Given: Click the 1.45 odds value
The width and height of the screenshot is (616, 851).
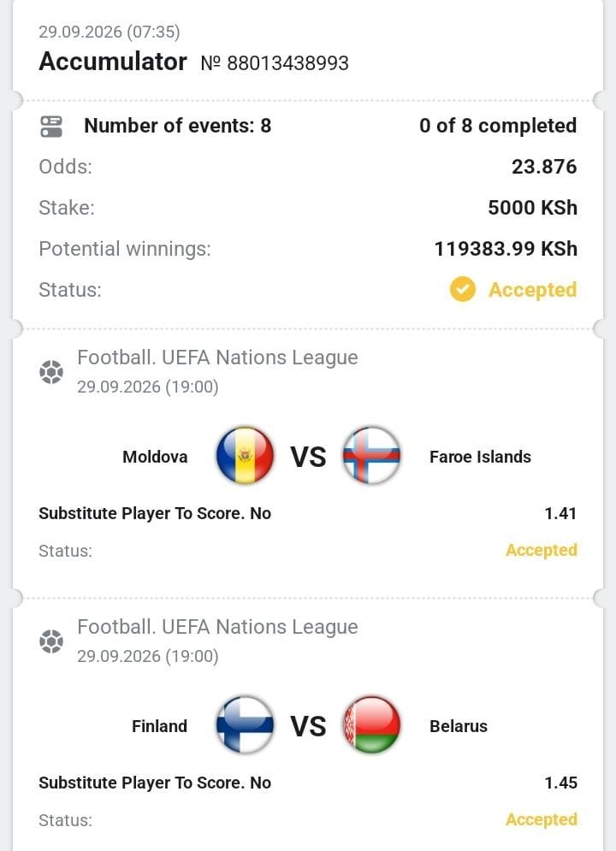Looking at the screenshot, I should point(560,783).
